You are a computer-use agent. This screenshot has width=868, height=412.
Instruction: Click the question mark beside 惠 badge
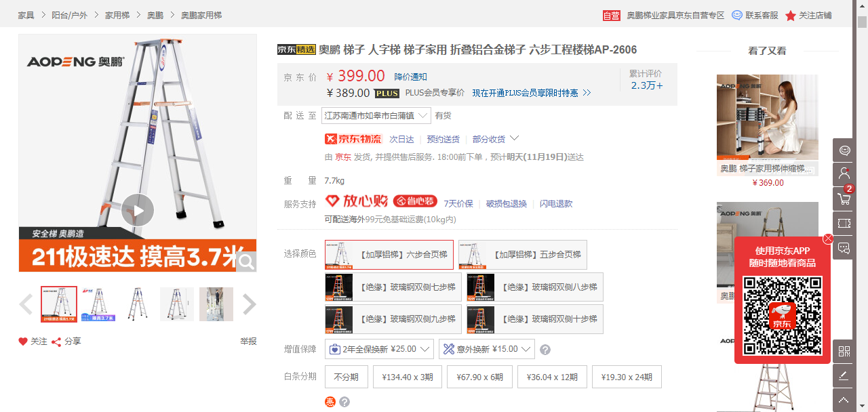[344, 402]
